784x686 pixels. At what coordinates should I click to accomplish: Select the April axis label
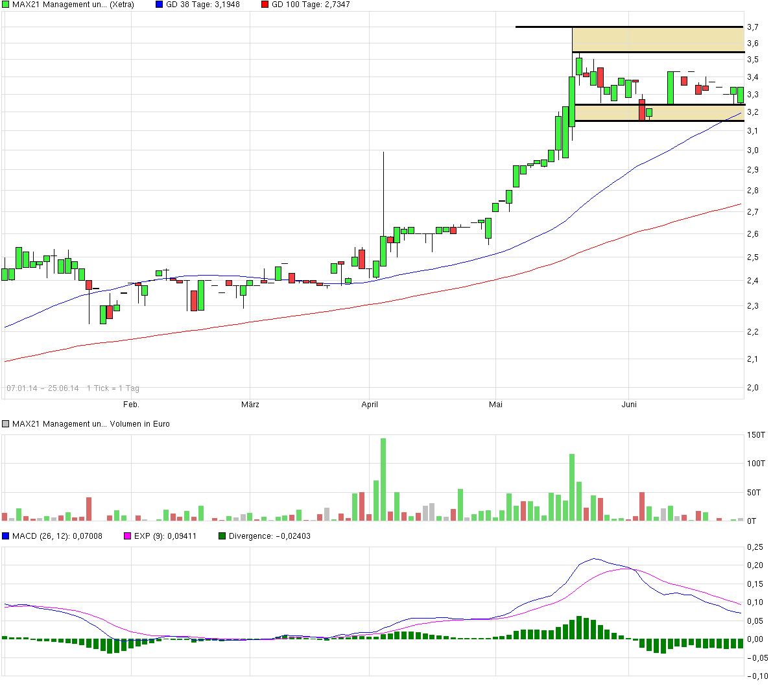click(x=370, y=404)
